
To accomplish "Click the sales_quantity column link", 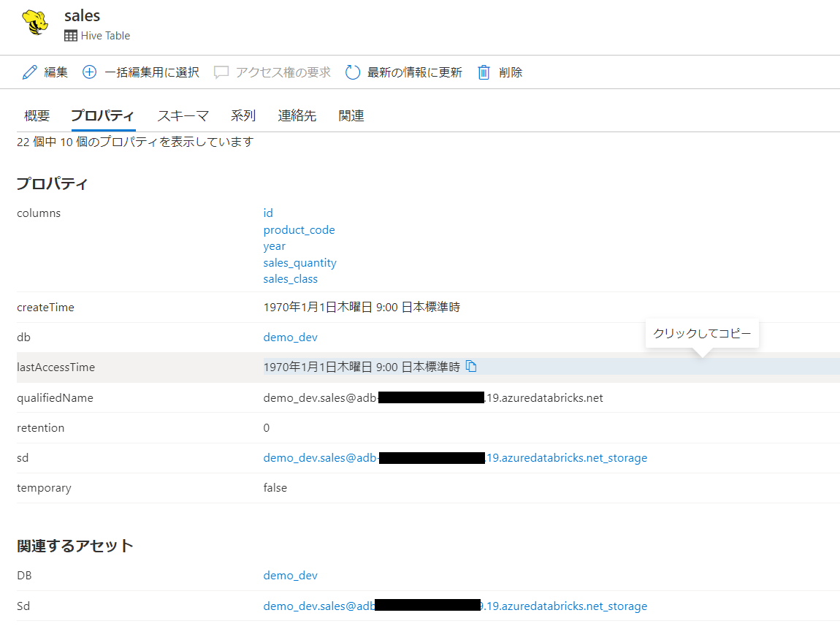I will point(299,262).
